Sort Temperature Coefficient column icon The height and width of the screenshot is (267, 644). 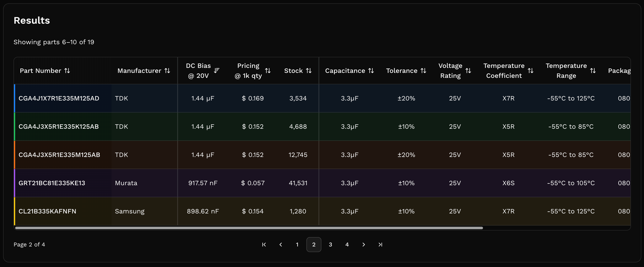tap(531, 71)
